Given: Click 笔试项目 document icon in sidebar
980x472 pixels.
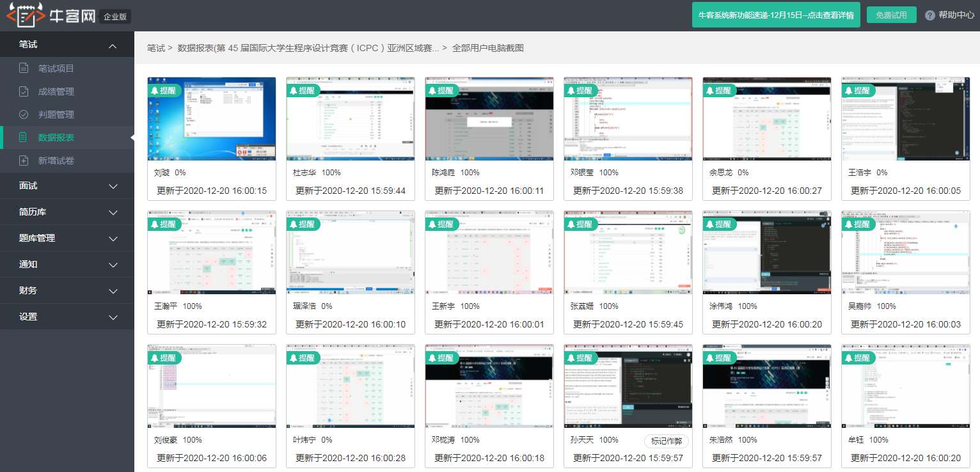Looking at the screenshot, I should [24, 68].
